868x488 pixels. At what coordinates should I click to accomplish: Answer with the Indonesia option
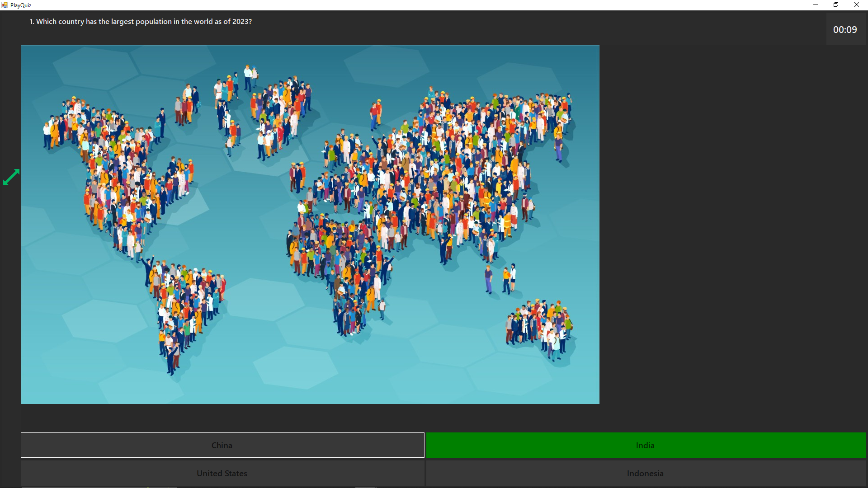pyautogui.click(x=645, y=473)
